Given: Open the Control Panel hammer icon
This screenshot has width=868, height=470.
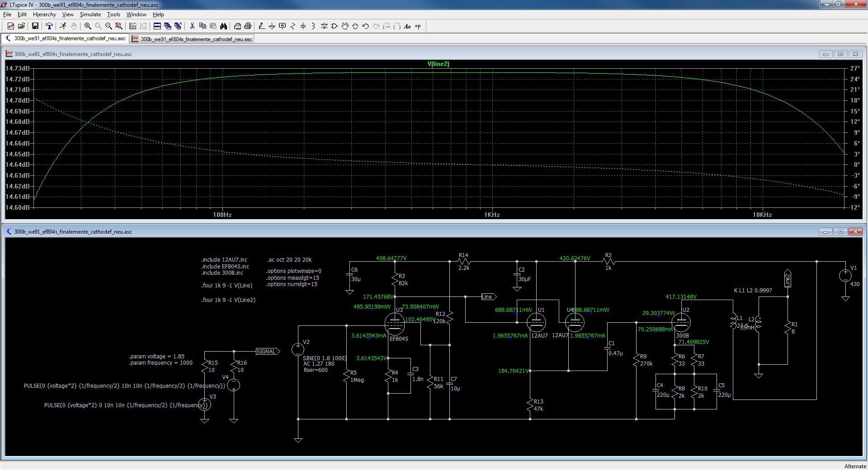Looking at the screenshot, I should point(49,26).
